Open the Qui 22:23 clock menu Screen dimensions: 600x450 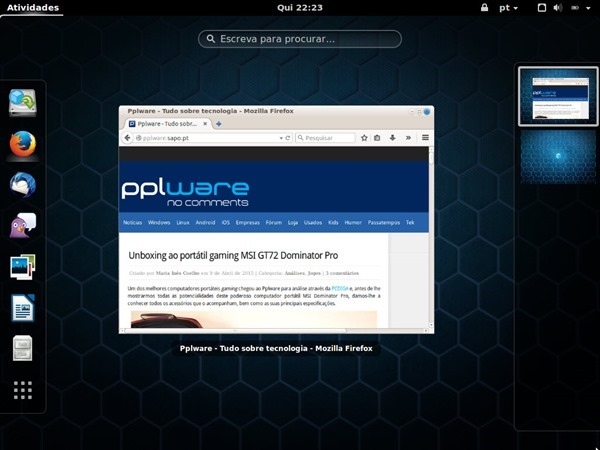[x=300, y=7]
